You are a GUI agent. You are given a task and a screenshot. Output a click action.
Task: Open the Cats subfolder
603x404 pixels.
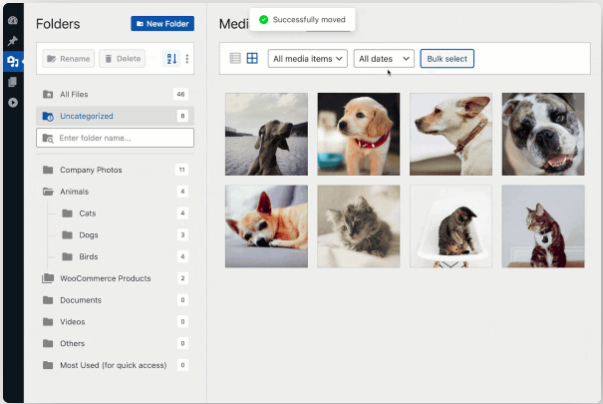coord(123,213)
